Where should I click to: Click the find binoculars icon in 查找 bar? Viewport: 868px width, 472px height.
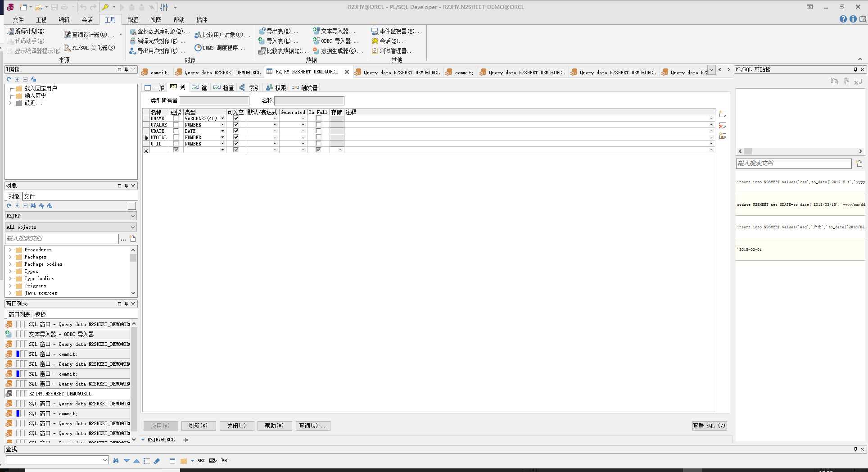pos(116,460)
